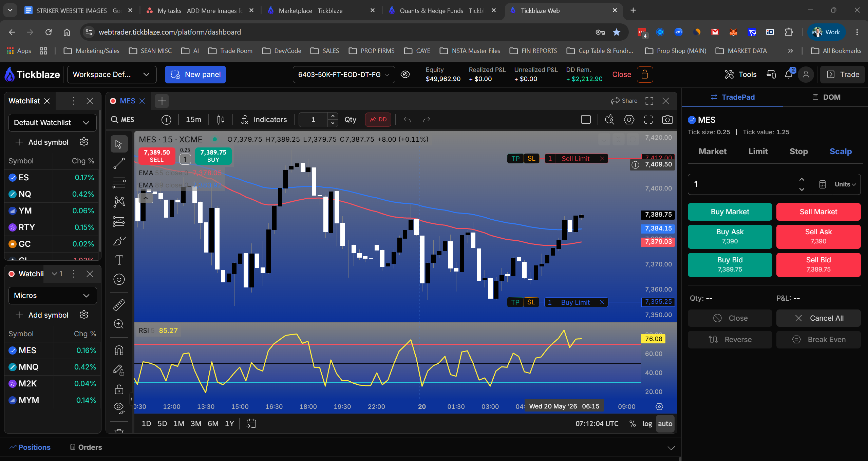Open chart settings hexagon icon

pos(629,120)
